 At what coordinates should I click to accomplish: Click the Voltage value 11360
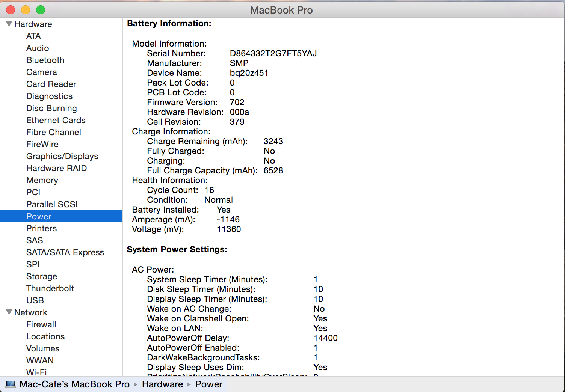pos(229,229)
